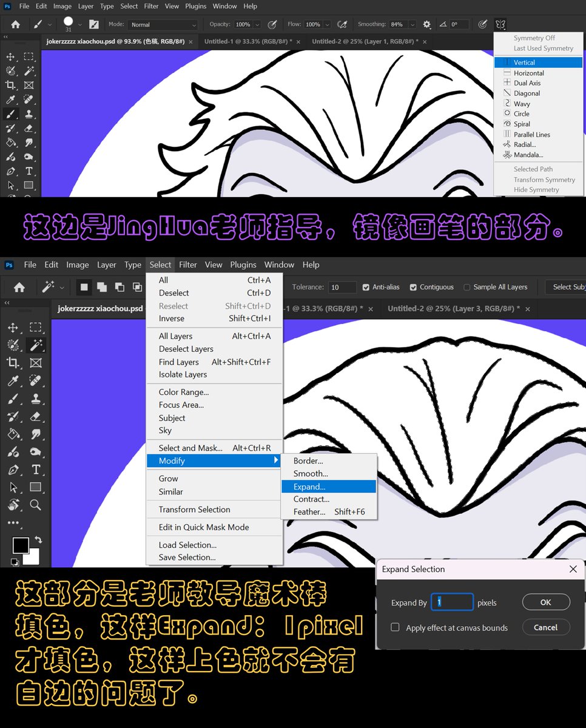
Task: Select the Rectangle shape tool in Select-menu window toolbox
Action: pos(35,487)
